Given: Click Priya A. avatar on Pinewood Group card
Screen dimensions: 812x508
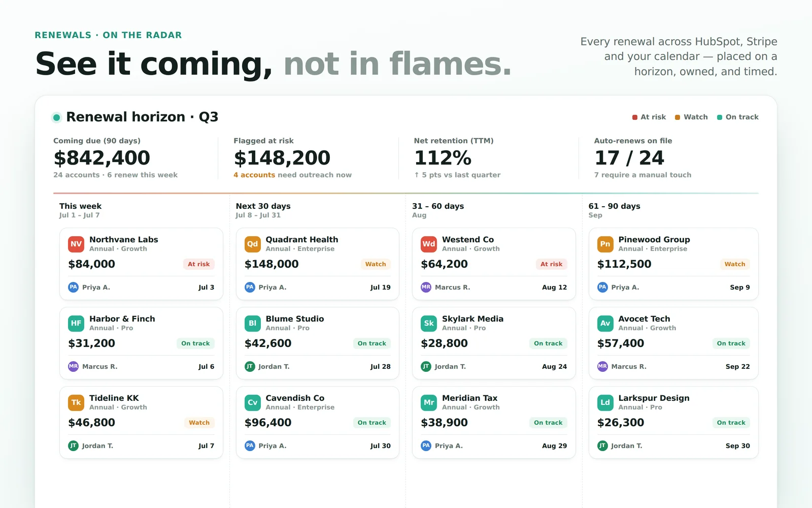Looking at the screenshot, I should (602, 287).
